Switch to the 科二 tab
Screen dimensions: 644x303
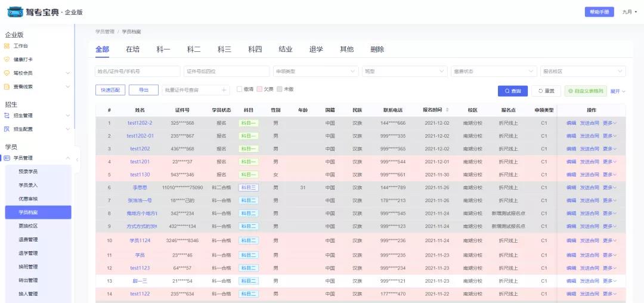click(194, 50)
